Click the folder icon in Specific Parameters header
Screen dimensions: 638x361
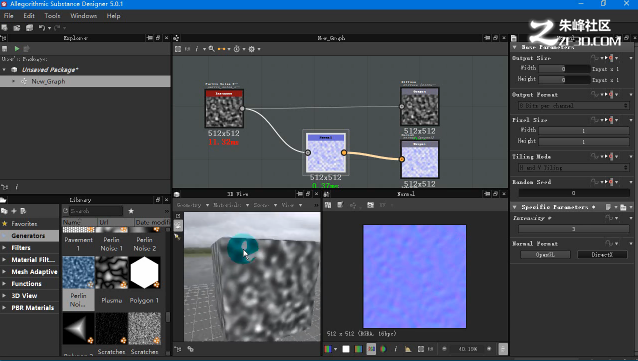tap(623, 207)
